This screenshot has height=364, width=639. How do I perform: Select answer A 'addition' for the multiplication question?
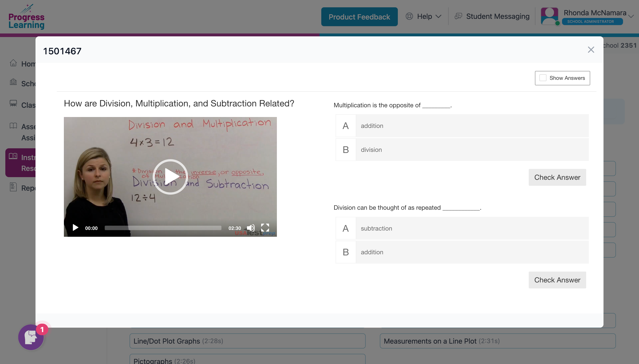tap(462, 126)
